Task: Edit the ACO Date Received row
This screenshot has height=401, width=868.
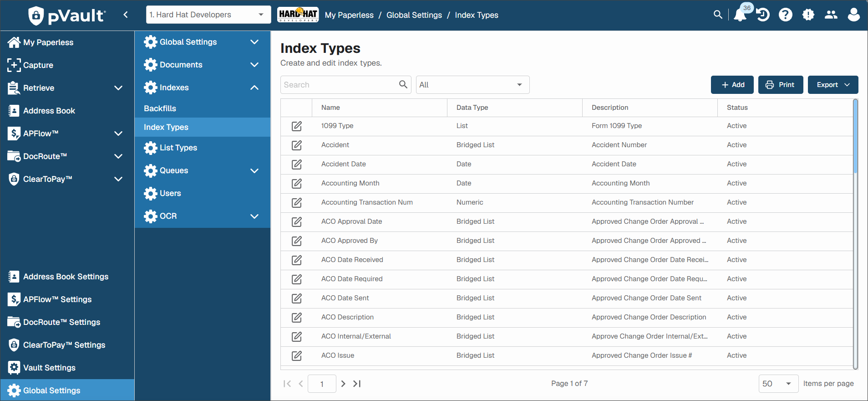Action: click(x=297, y=260)
